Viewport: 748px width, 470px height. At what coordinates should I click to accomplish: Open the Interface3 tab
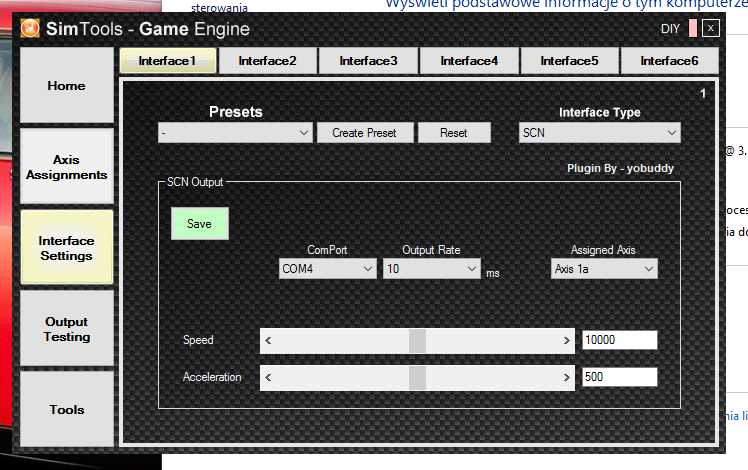point(368,61)
